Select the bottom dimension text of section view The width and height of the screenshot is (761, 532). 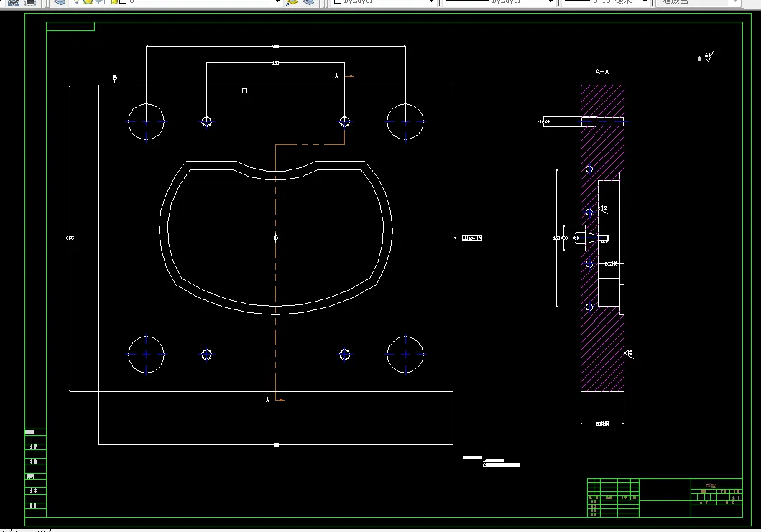pos(602,424)
